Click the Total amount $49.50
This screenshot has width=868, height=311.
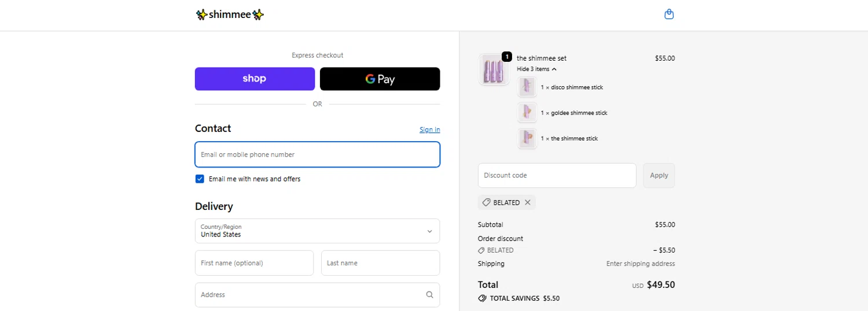pyautogui.click(x=661, y=284)
